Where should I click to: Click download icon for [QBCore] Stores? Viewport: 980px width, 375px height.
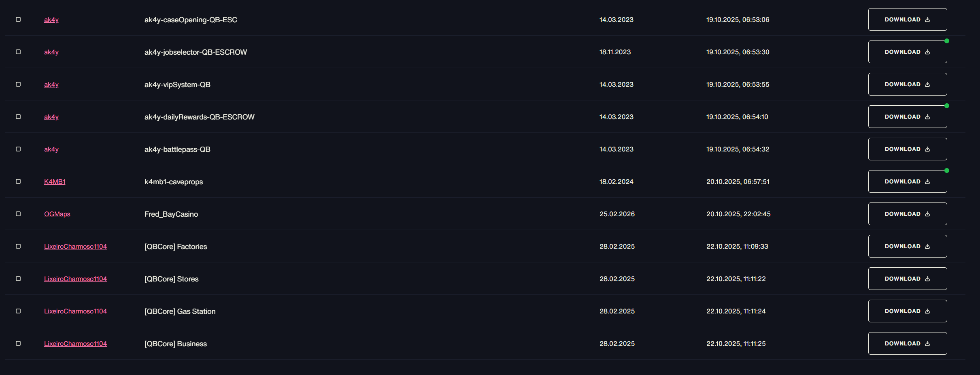point(927,279)
